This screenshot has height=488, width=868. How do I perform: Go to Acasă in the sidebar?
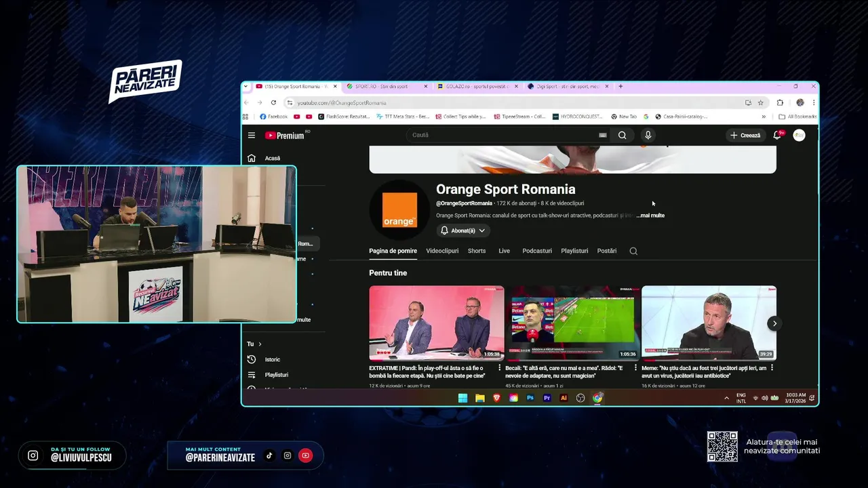click(x=271, y=158)
